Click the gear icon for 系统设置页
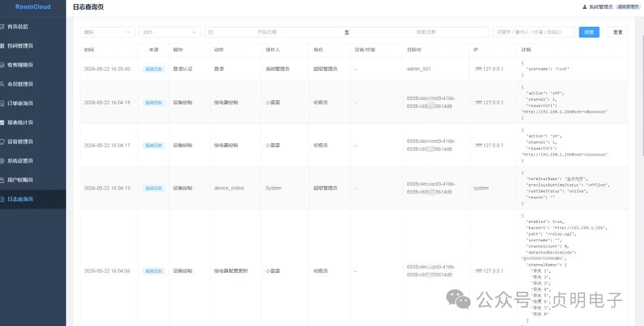The image size is (644, 326). (2, 161)
